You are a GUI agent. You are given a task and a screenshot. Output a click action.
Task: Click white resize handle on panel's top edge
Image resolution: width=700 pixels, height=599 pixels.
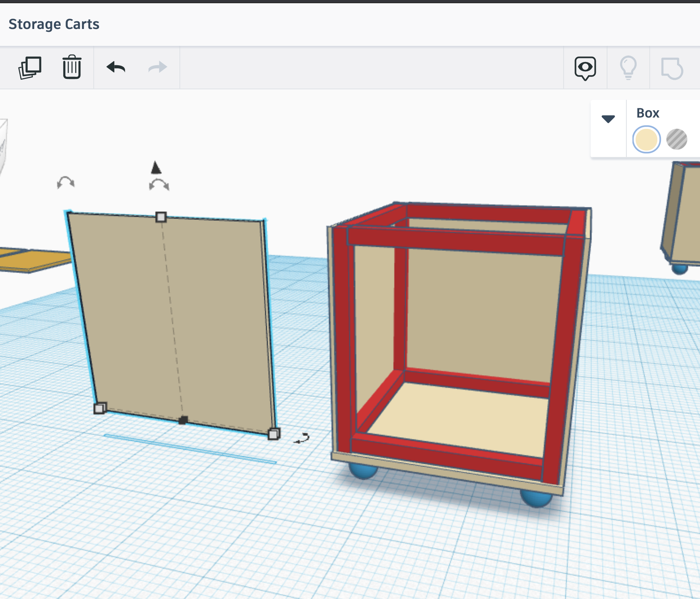[x=161, y=217]
